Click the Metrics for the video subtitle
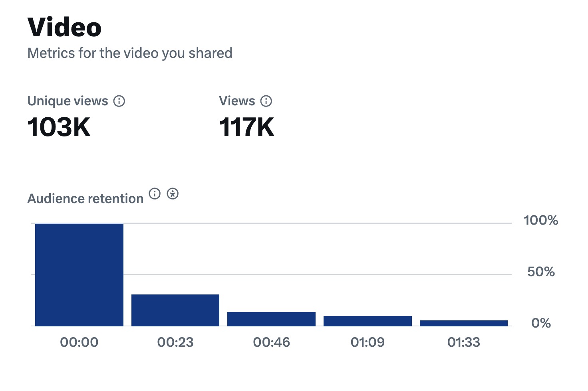588x391 pixels. tap(130, 53)
